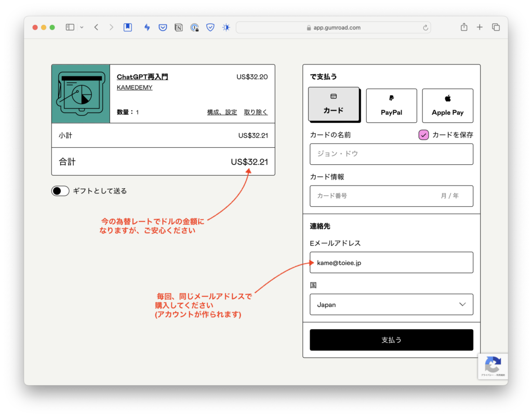532x417 pixels.
Task: Click the 取り除く remove link
Action: pos(256,112)
